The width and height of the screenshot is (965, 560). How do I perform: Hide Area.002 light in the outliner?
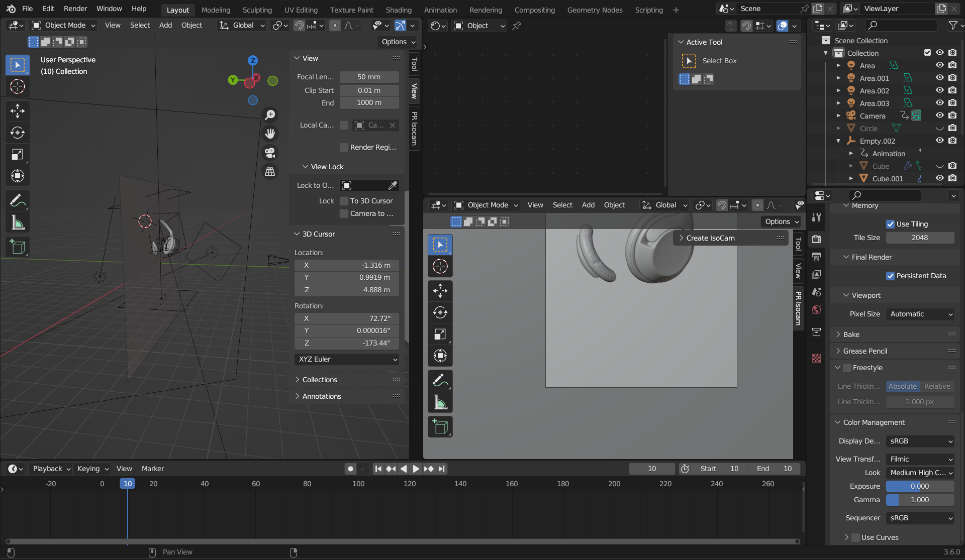tap(939, 90)
